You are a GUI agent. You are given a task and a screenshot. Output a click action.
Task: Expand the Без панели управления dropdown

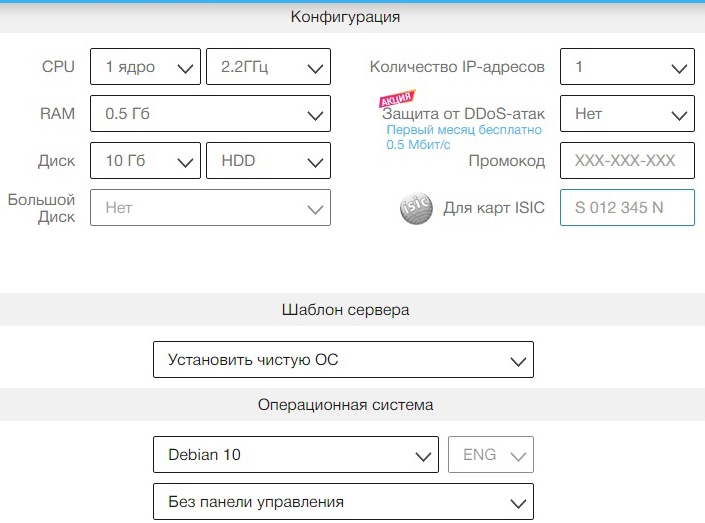(343, 502)
